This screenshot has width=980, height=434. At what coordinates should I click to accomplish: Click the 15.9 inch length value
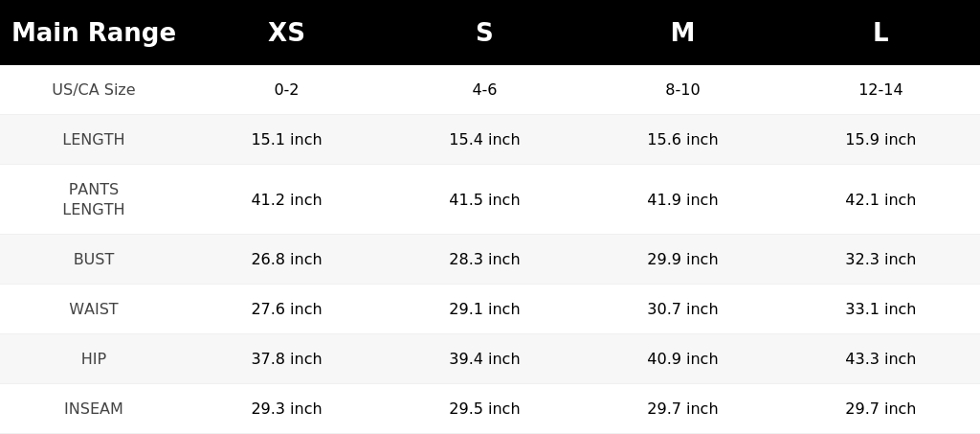pos(880,140)
